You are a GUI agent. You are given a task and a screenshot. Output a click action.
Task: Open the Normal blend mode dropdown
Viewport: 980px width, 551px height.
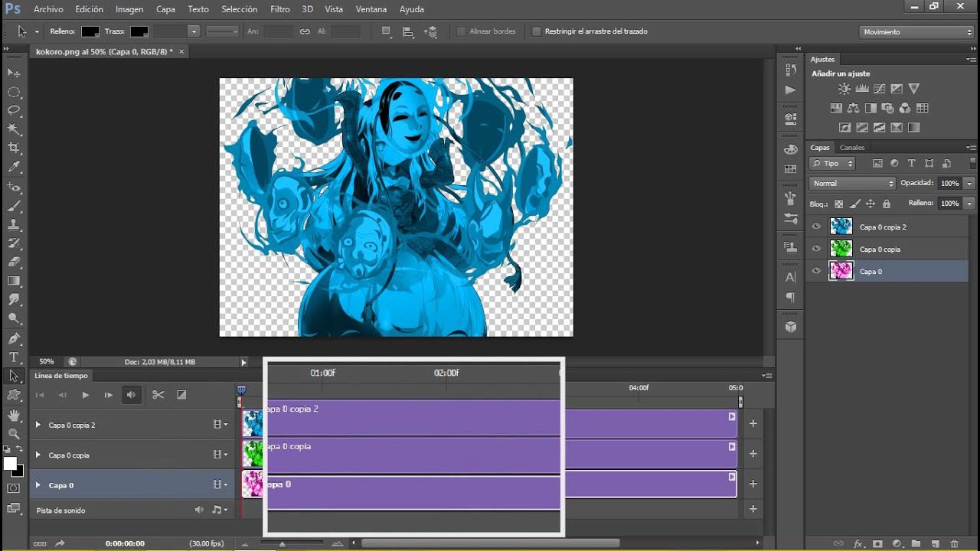[x=851, y=184]
